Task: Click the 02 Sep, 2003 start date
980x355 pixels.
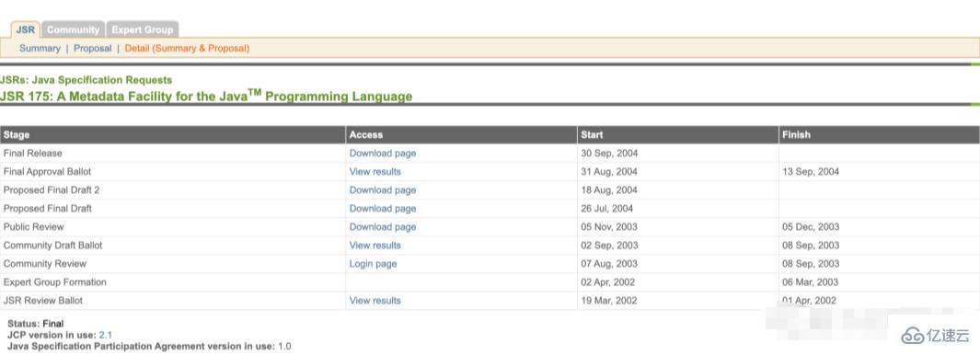Action: 609,245
